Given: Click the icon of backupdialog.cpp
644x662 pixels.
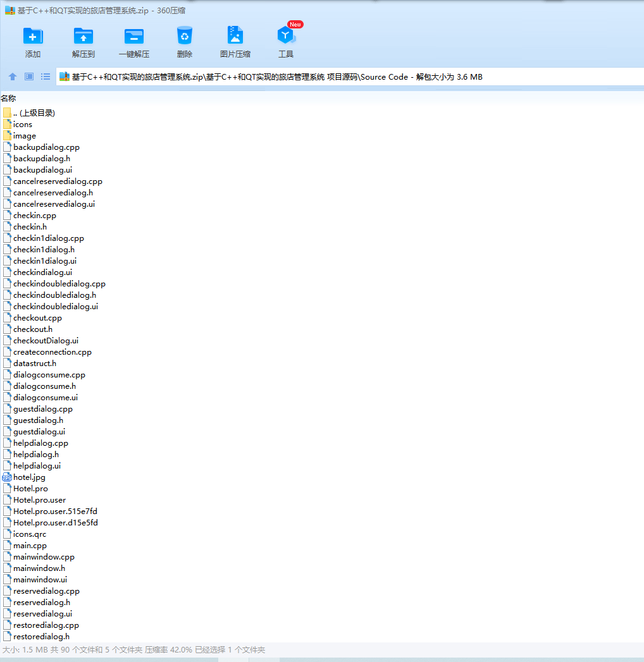Looking at the screenshot, I should click(7, 147).
